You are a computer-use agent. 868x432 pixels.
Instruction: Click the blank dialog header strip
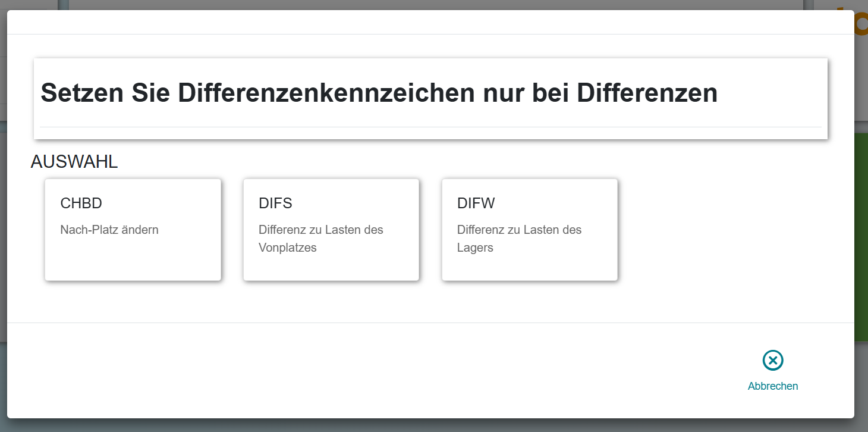click(x=430, y=23)
